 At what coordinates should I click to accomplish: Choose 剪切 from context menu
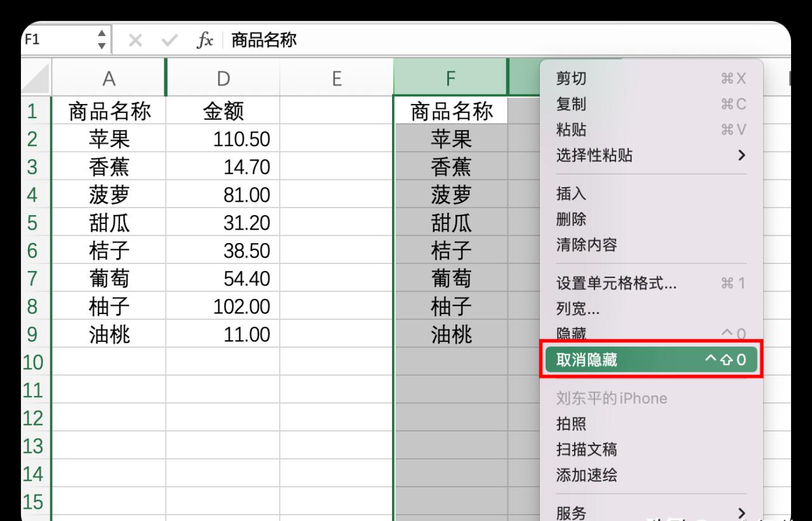[651, 79]
